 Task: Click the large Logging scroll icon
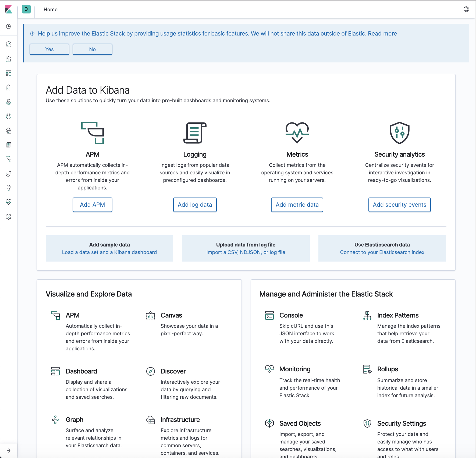[195, 133]
